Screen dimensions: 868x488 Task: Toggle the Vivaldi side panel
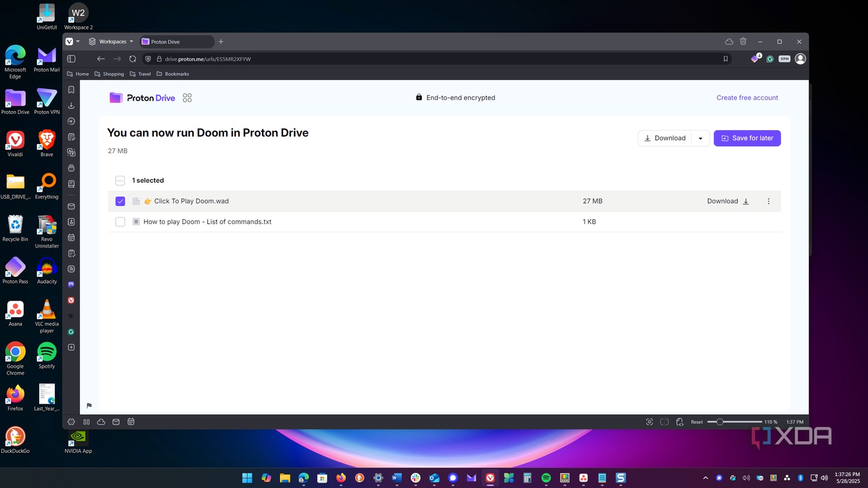pos(71,58)
